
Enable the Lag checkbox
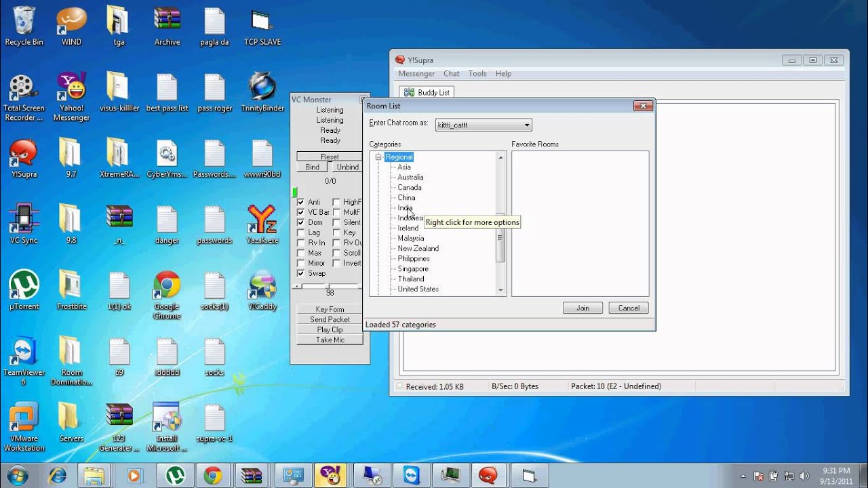[x=301, y=232]
